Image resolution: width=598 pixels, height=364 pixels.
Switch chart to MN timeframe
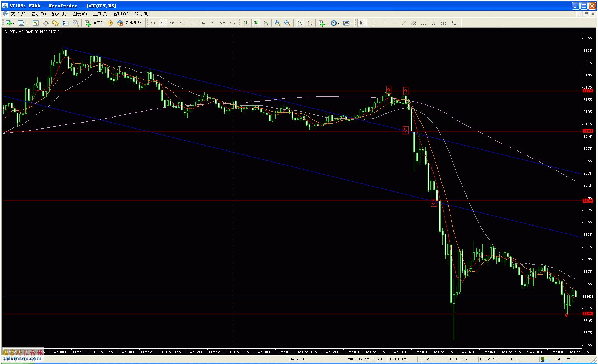[x=232, y=23]
